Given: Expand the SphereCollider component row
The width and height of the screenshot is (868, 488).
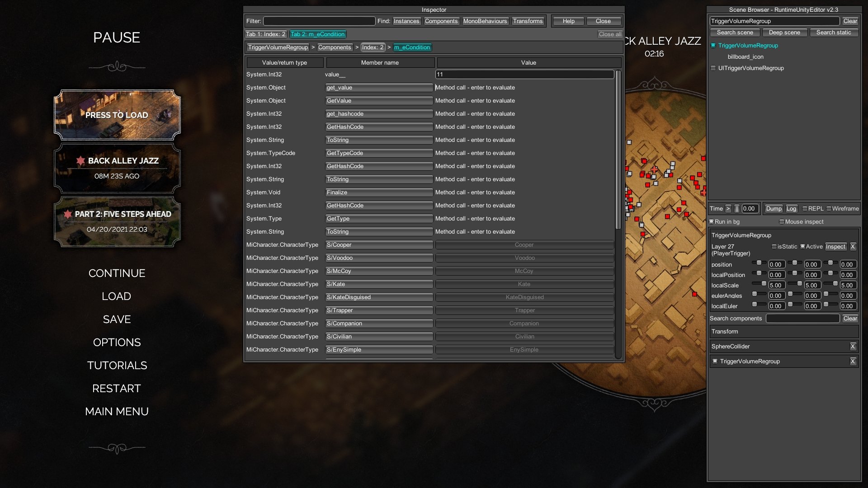Looking at the screenshot, I should click(779, 346).
